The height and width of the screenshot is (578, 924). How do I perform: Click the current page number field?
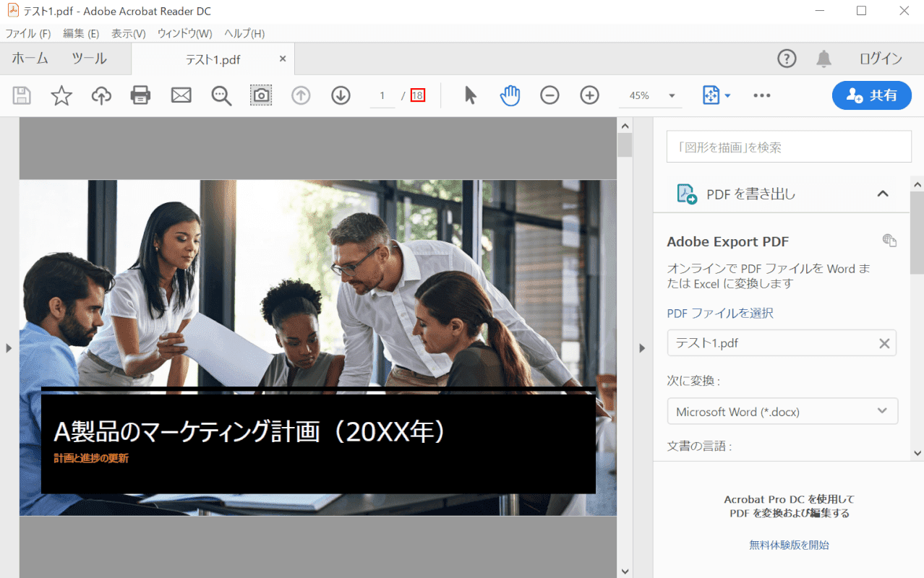[x=382, y=95]
